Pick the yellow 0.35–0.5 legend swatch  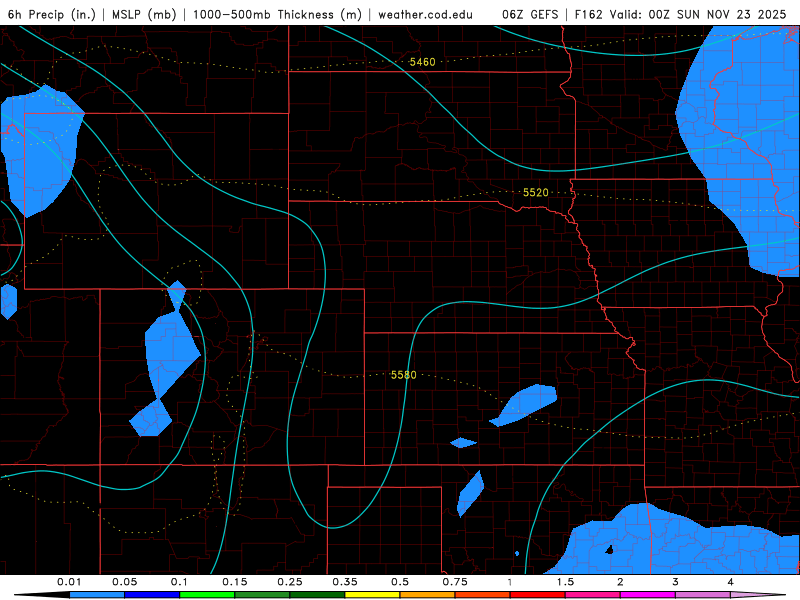pyautogui.click(x=372, y=595)
